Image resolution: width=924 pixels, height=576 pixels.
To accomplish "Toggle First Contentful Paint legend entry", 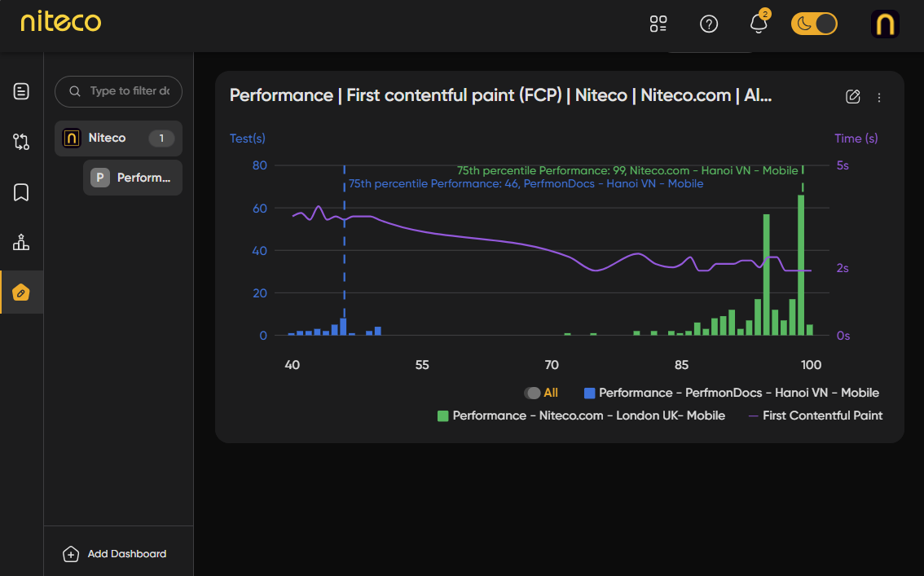I will 815,416.
